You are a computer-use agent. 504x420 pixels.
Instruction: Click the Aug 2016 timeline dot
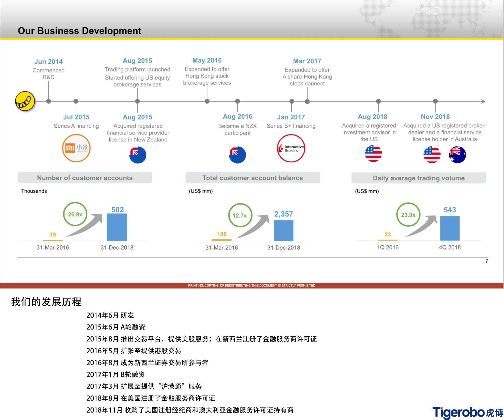point(238,101)
